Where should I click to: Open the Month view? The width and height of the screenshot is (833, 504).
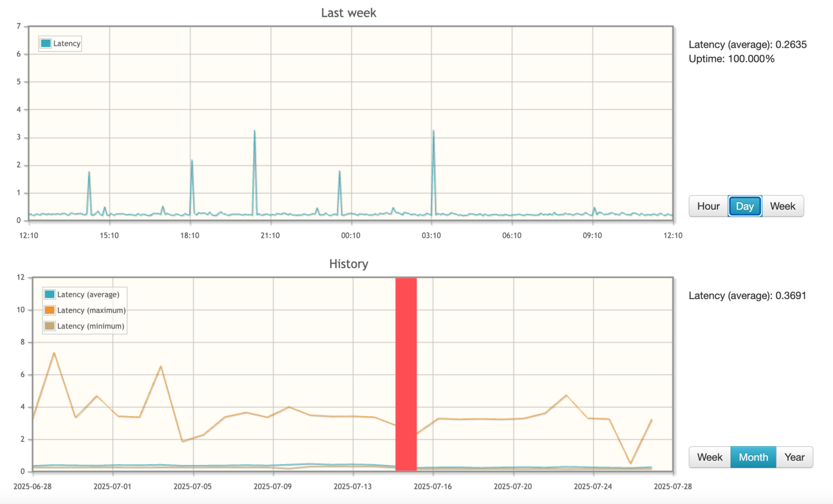(x=753, y=457)
